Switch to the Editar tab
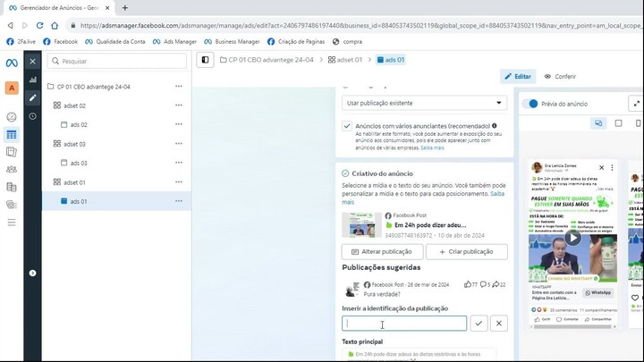 518,76
